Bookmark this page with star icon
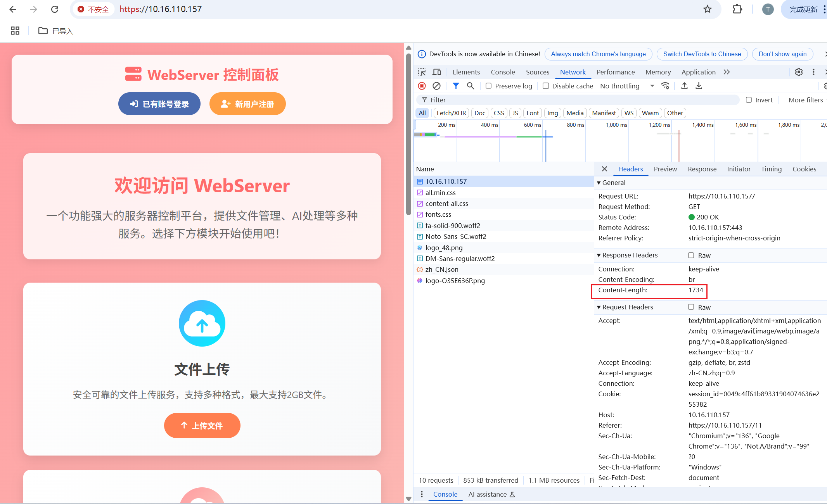The image size is (827, 504). 707,9
